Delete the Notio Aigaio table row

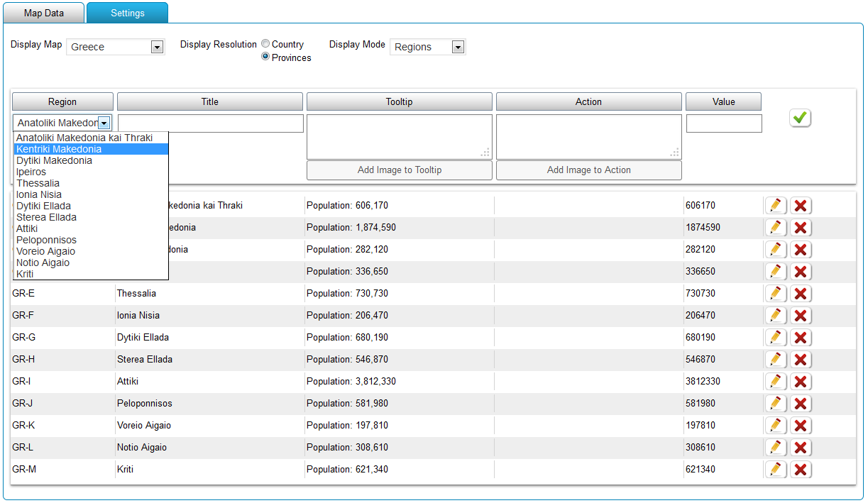(801, 448)
